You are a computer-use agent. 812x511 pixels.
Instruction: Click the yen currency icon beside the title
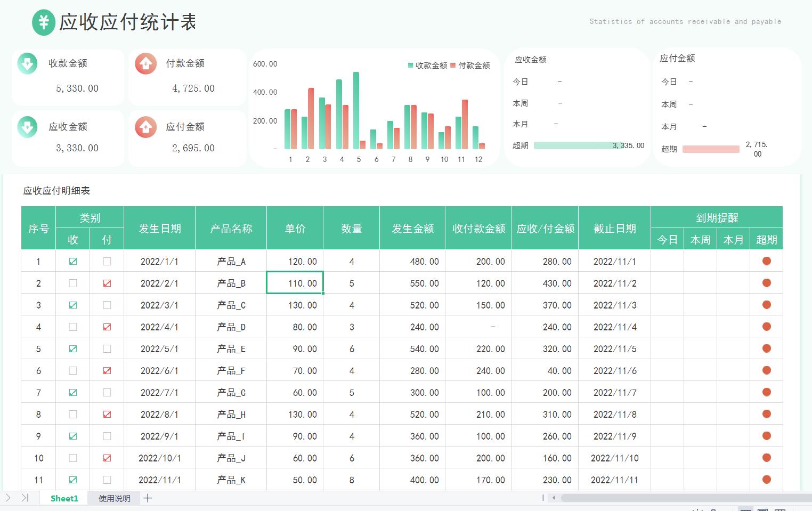pyautogui.click(x=44, y=22)
